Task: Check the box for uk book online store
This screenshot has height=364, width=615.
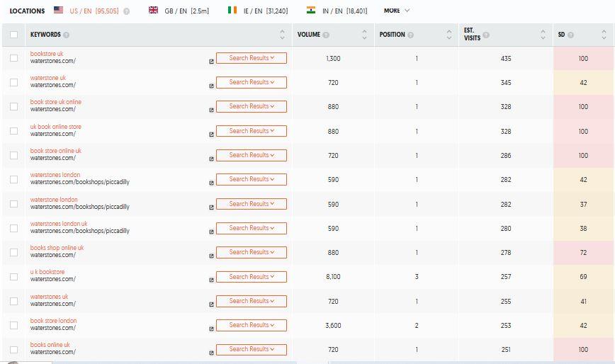Action: pos(13,131)
